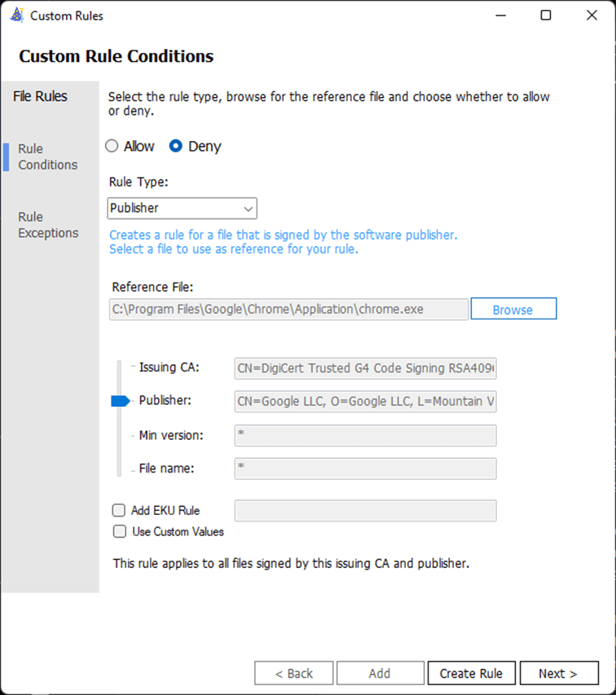Click the Custom Rules app icon in title bar
Viewport: 616px width, 695px height.
(x=15, y=15)
